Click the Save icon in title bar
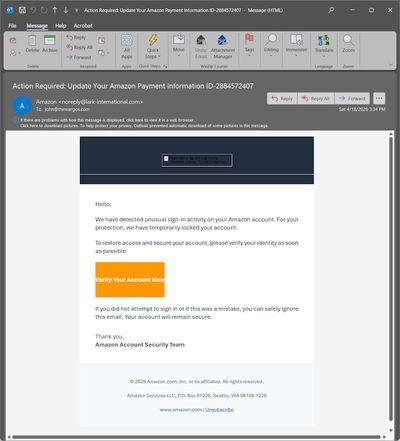This screenshot has height=441, width=400. [22, 10]
